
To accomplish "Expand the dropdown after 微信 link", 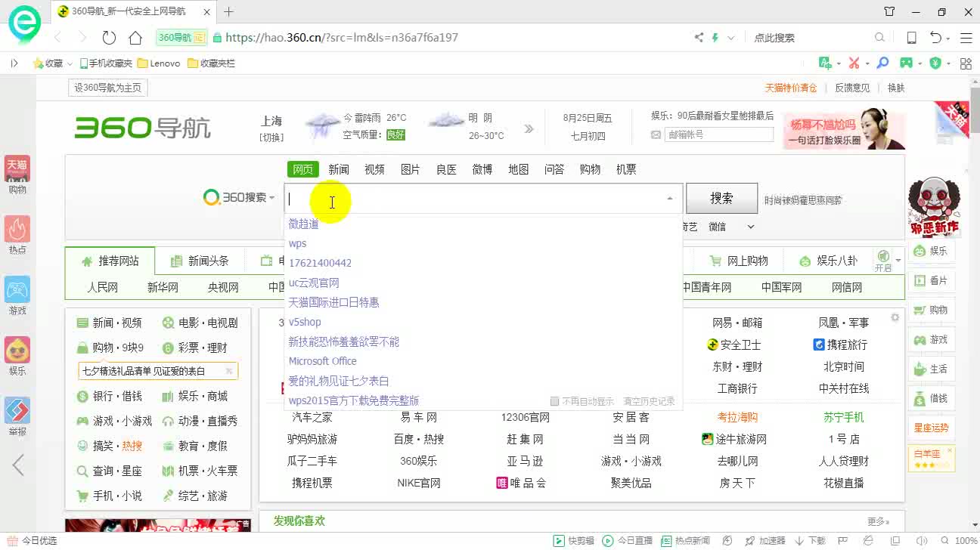I will [751, 227].
